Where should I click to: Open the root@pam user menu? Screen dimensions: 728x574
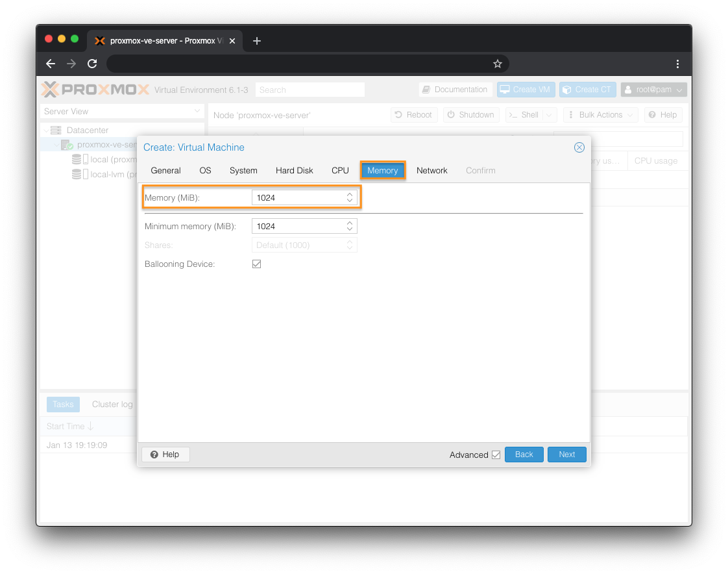(x=654, y=90)
